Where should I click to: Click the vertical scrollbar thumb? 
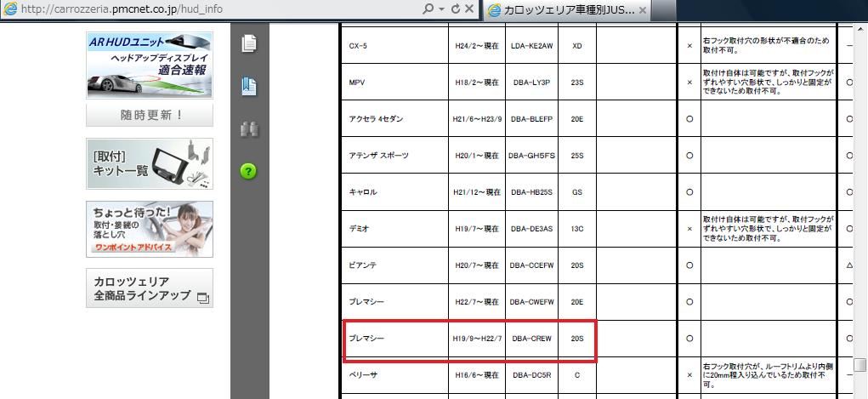[859, 365]
